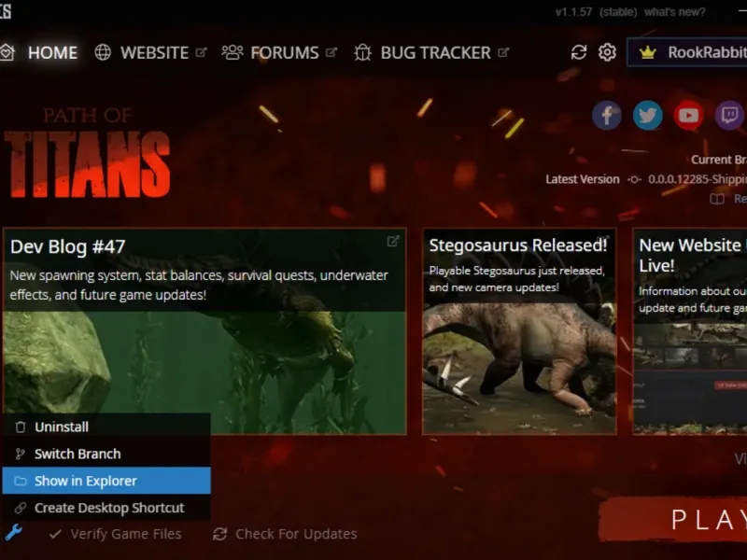747x560 pixels.
Task: Open the Facebook social icon
Action: (606, 115)
